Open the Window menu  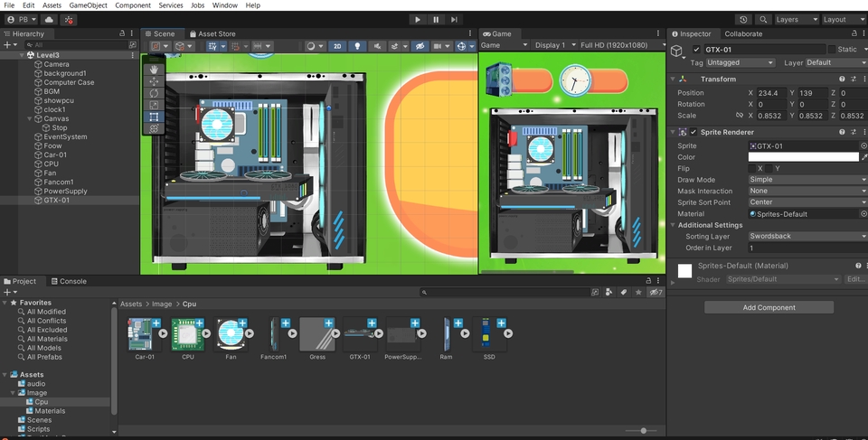tap(225, 5)
